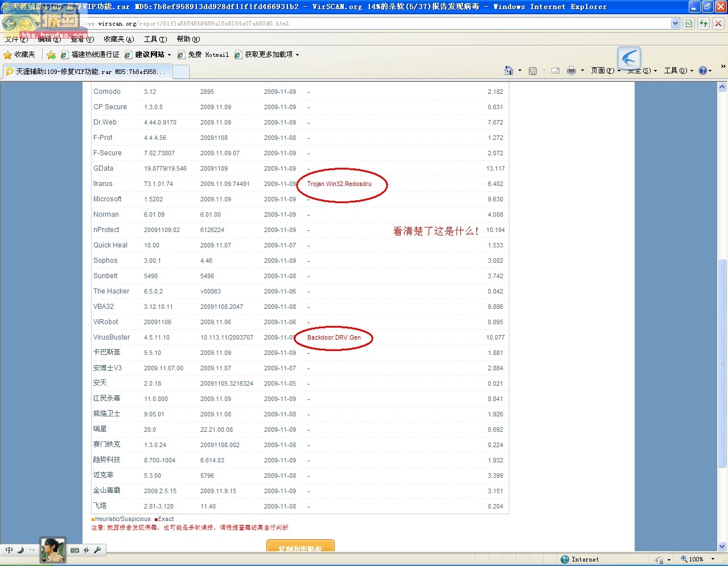Expand the command bar overflow chevron
This screenshot has height=566, width=728.
tap(723, 67)
